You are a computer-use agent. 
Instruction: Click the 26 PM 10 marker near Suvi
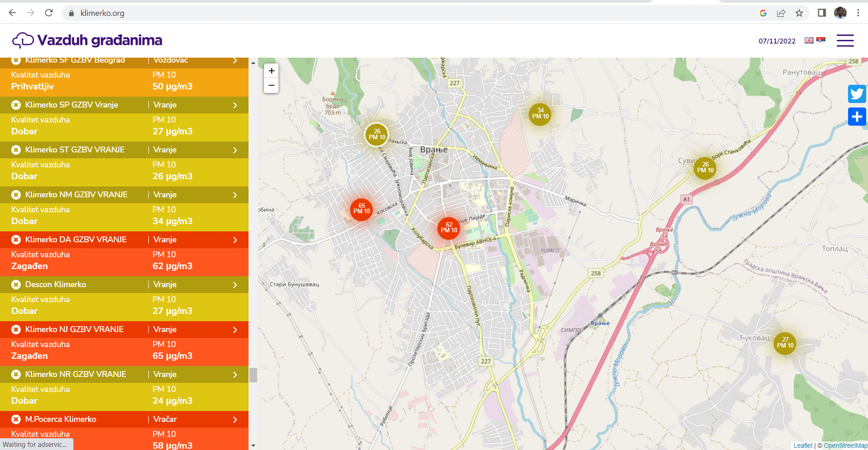click(x=705, y=168)
